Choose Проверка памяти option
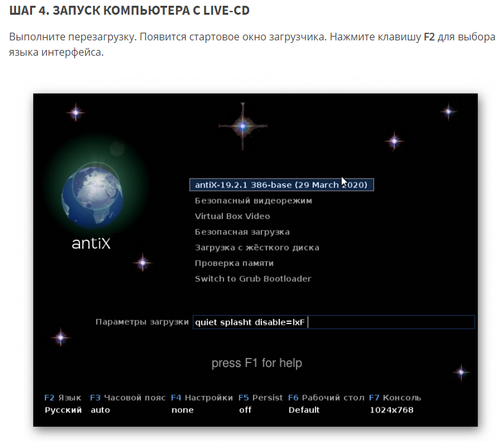 pos(234,263)
